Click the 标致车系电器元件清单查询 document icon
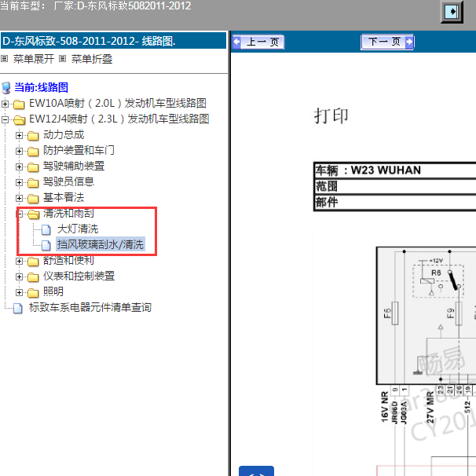The height and width of the screenshot is (476, 476). pos(18,308)
